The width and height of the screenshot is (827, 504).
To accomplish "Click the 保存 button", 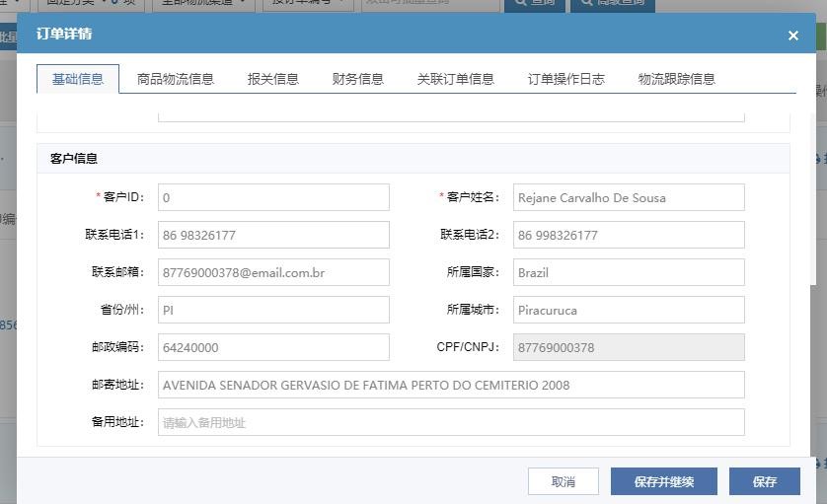I will point(765,481).
